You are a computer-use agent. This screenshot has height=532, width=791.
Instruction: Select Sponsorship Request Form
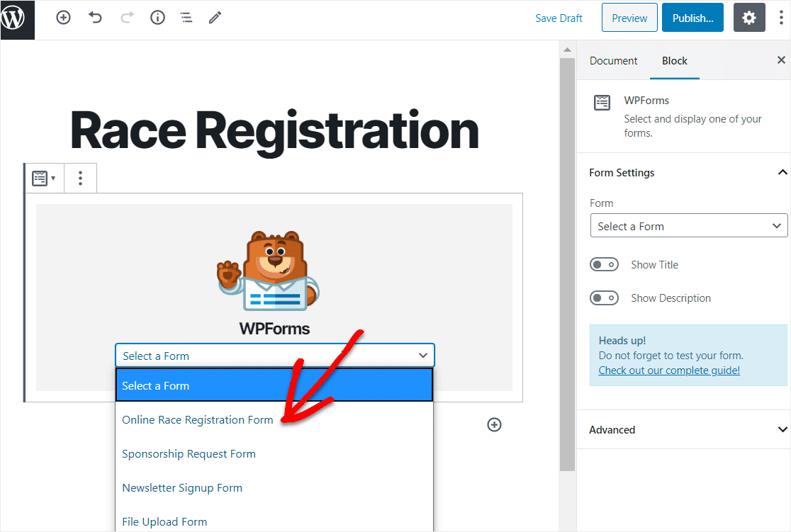pos(274,454)
